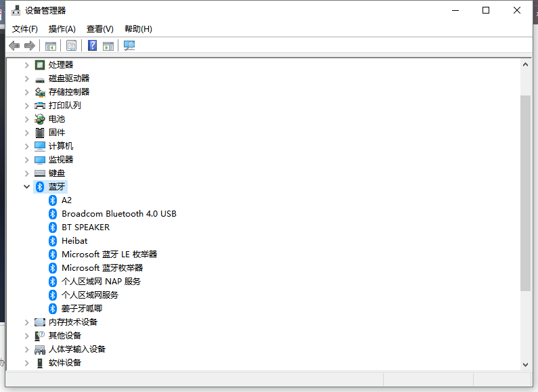Viewport: 538px width, 392px height.
Task: Click the 处理器 processor chip icon
Action: (40, 65)
